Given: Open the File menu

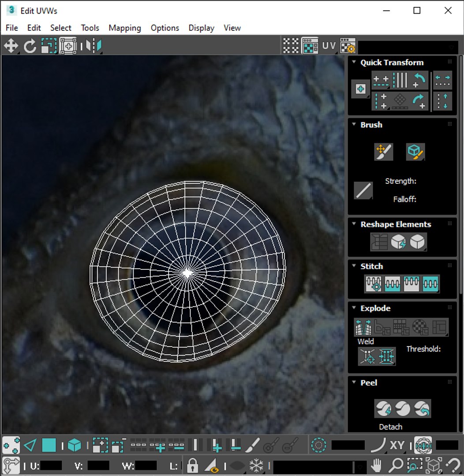Looking at the screenshot, I should point(12,28).
